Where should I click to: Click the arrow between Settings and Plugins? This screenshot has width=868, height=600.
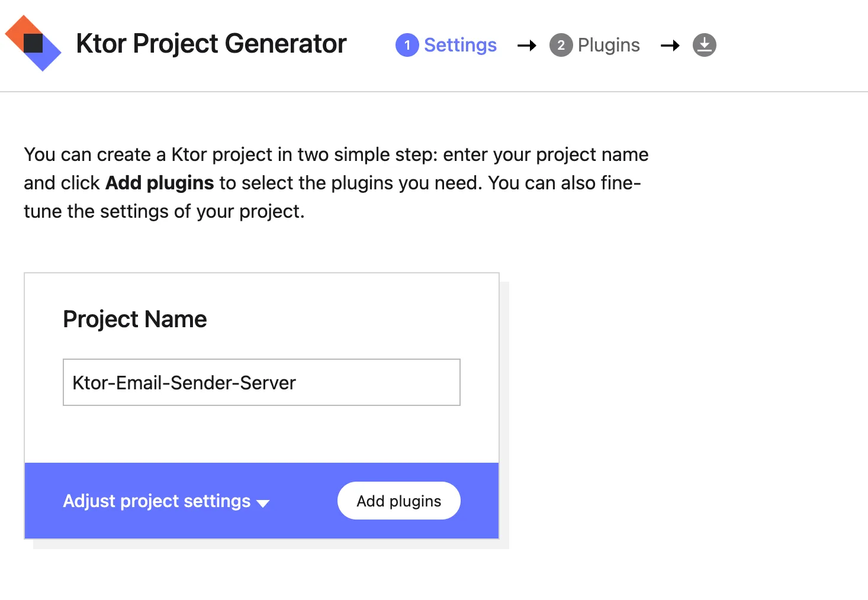526,46
